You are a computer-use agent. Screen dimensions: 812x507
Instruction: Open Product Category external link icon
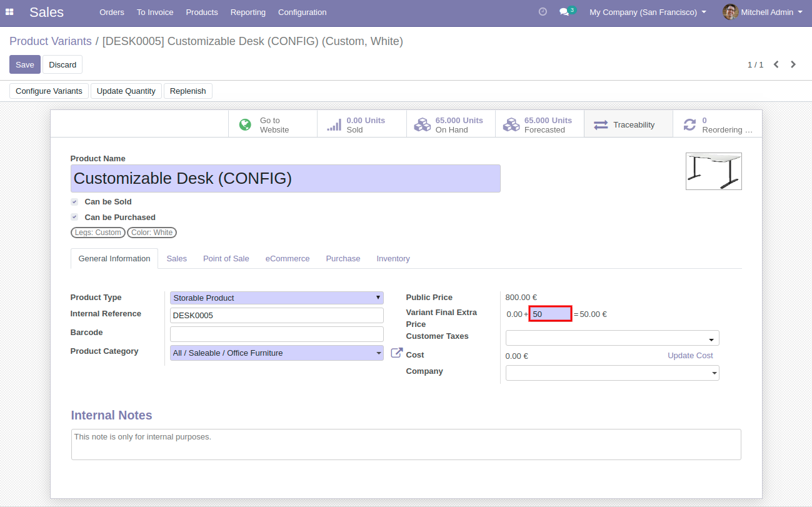(396, 353)
